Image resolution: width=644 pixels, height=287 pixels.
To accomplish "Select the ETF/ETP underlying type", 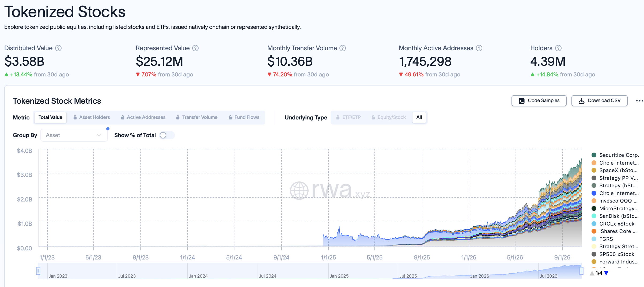I will tap(348, 117).
